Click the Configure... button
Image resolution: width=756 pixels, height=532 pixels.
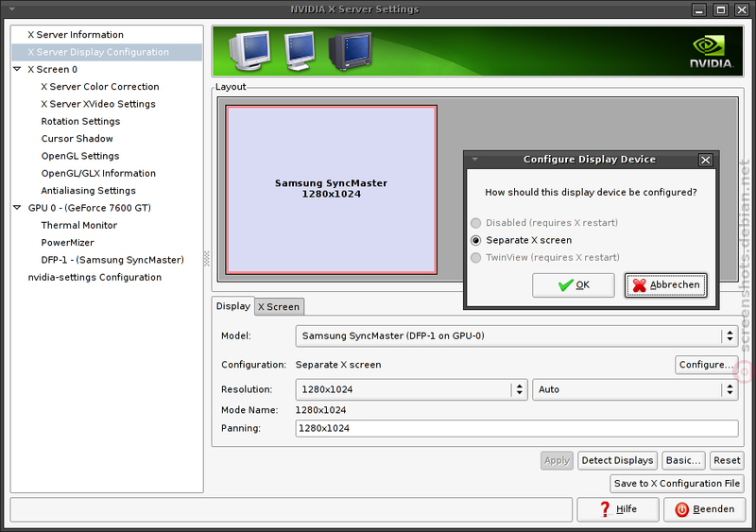[706, 365]
